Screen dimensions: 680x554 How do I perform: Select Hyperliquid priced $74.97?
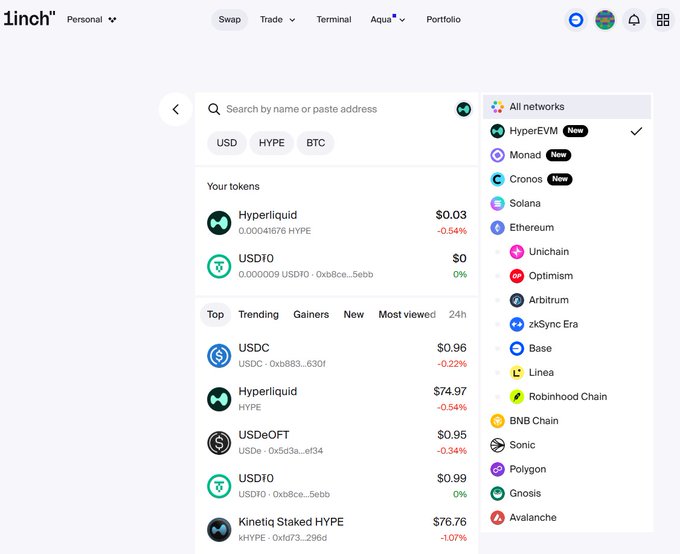pos(337,399)
